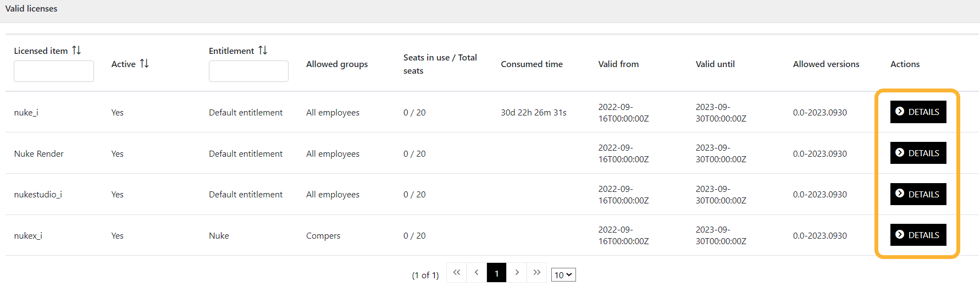Go to the previous page of results
The height and width of the screenshot is (292, 980).
(x=477, y=273)
